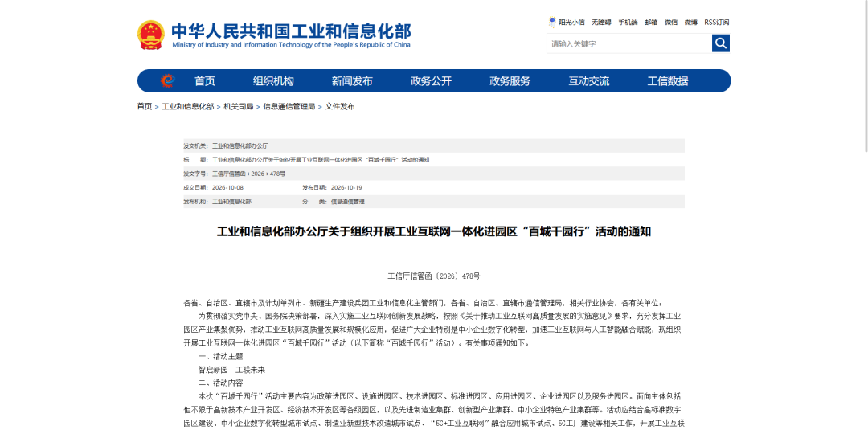This screenshot has height=430, width=868.
Task: Click the bold document title heading
Action: (x=433, y=232)
